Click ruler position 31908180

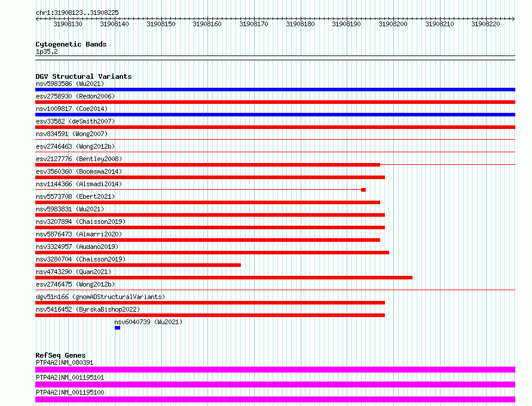point(300,24)
